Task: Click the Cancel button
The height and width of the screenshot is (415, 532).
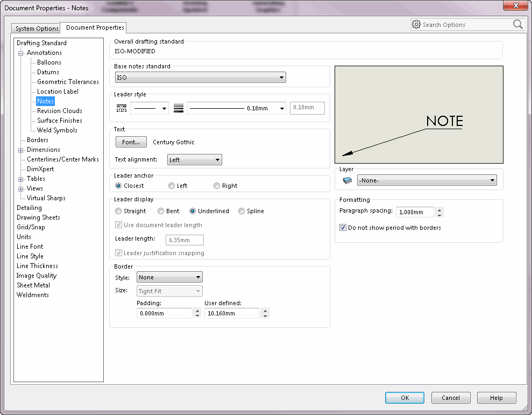Action: click(451, 398)
